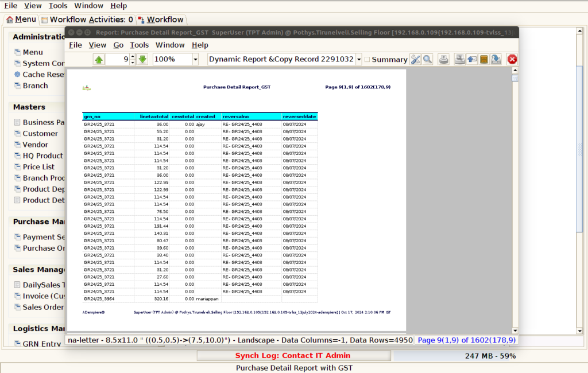Click the DailySales report icon
The height and width of the screenshot is (373, 588).
[17, 285]
